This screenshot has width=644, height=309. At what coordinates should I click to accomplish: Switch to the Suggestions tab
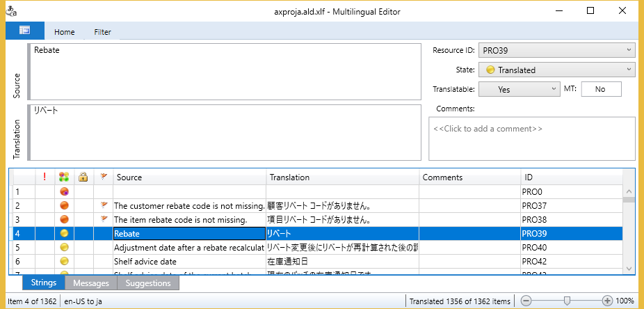pos(148,283)
